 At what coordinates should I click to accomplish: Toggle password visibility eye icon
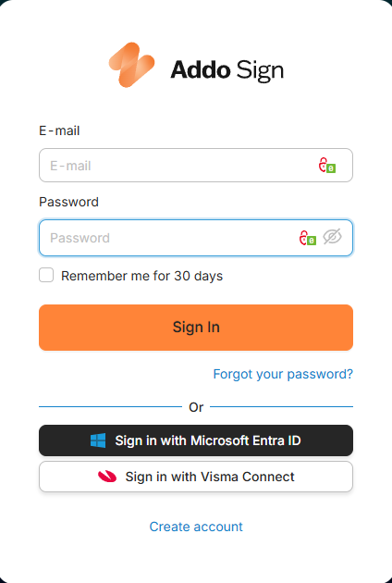(332, 237)
